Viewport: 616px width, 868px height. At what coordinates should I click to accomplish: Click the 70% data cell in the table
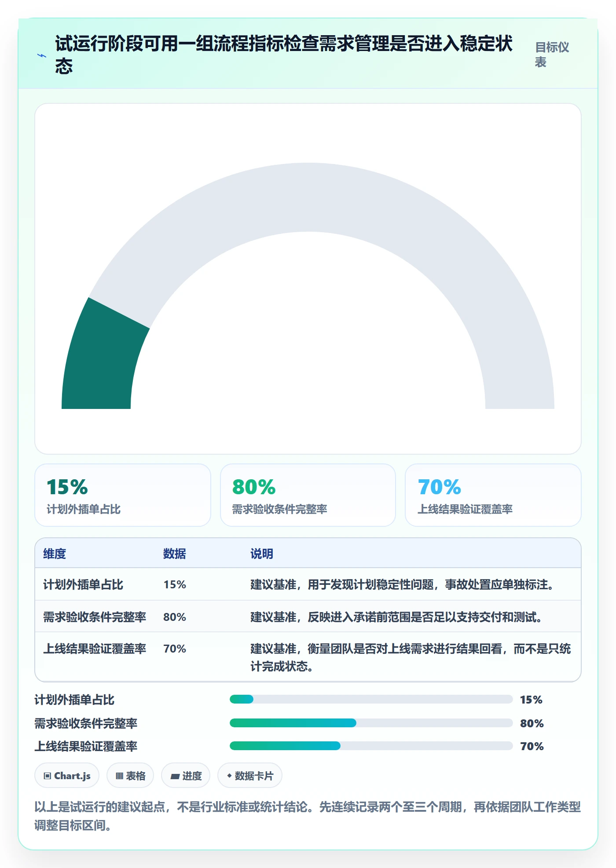pos(175,649)
